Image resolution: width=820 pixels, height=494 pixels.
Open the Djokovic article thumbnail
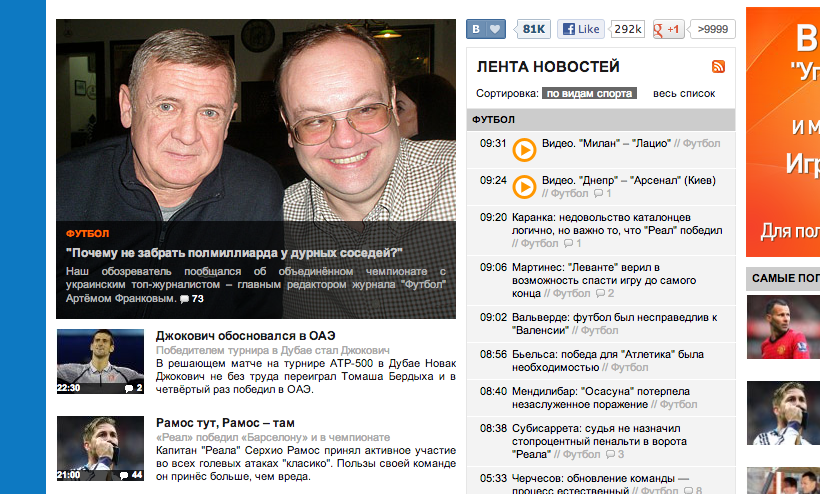click(100, 361)
